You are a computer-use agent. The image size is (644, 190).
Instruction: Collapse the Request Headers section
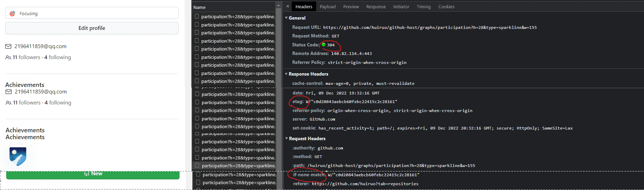click(287, 138)
